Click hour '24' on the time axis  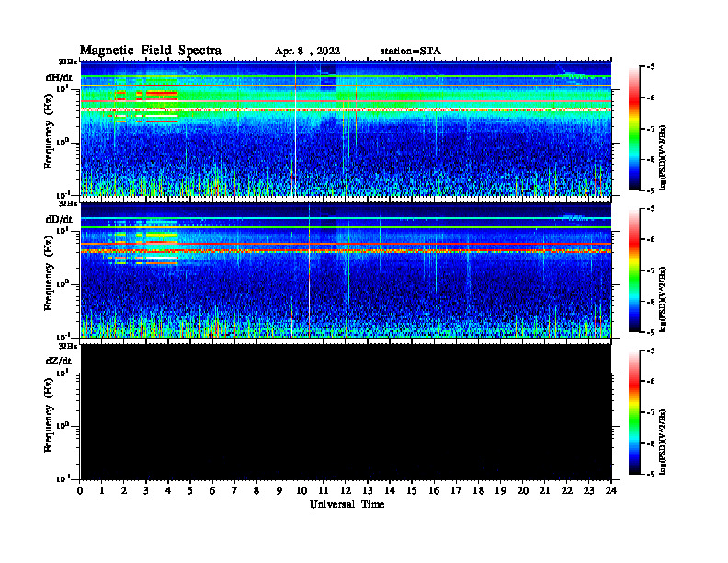click(x=611, y=491)
